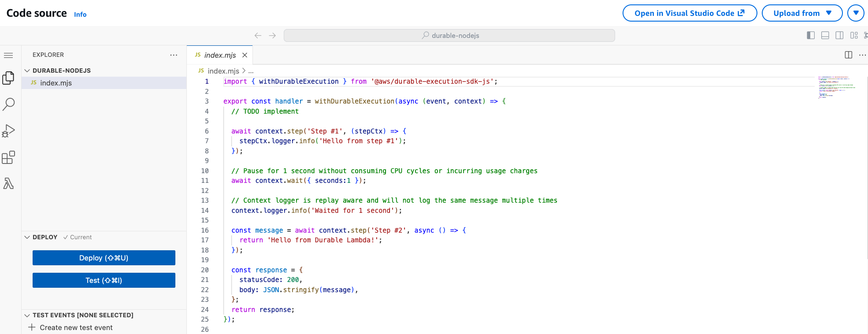
Task: Toggle primary side bar visibility
Action: 811,35
